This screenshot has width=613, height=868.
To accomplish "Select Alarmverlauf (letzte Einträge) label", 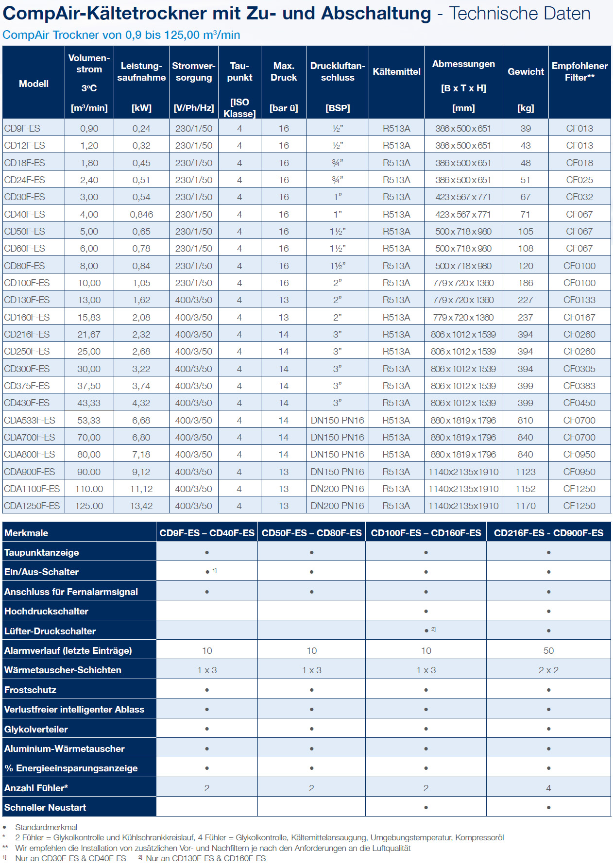I will (x=68, y=650).
